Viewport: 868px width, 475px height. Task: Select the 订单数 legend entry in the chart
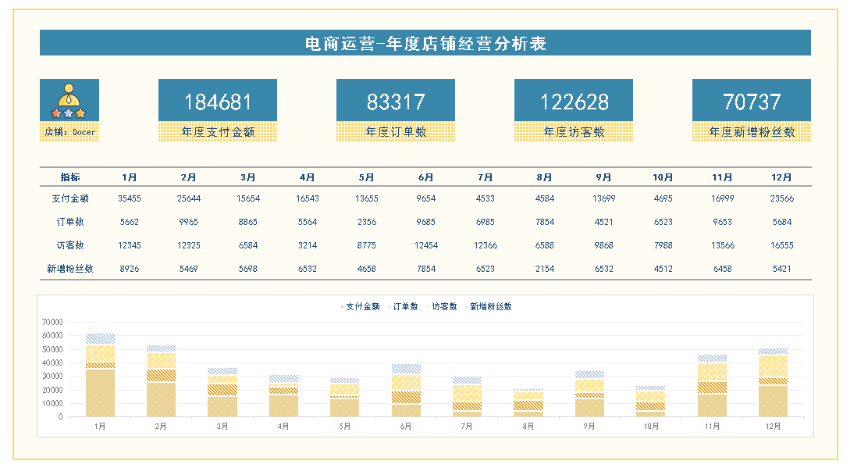(x=404, y=307)
